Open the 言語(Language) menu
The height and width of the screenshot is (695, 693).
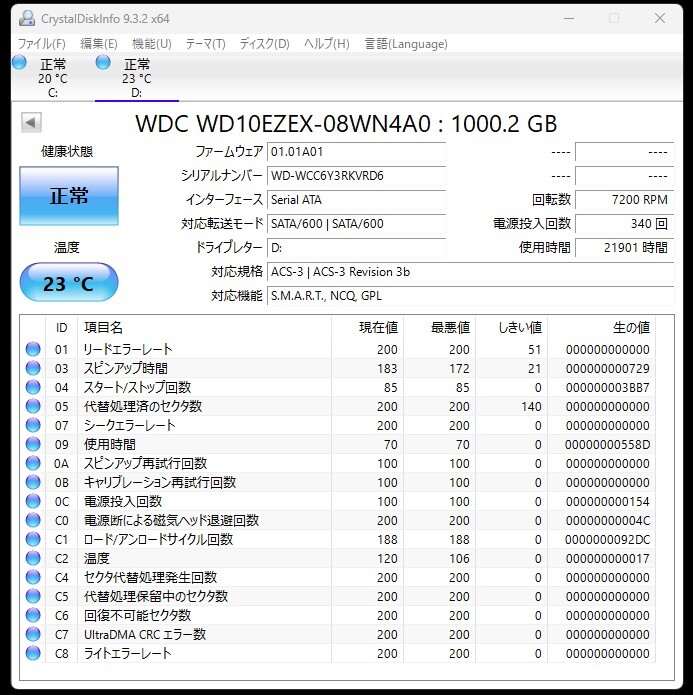(406, 44)
